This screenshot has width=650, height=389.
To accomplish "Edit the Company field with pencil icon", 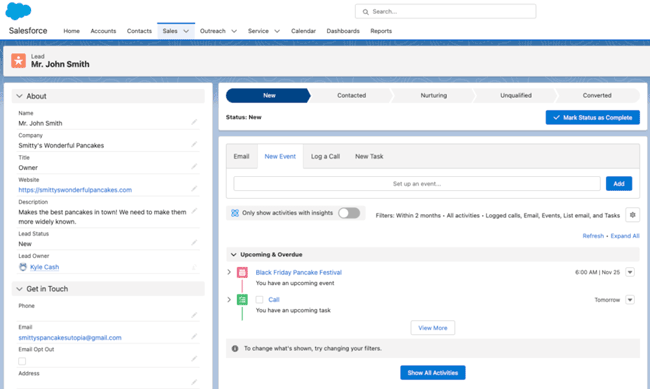I will [194, 144].
